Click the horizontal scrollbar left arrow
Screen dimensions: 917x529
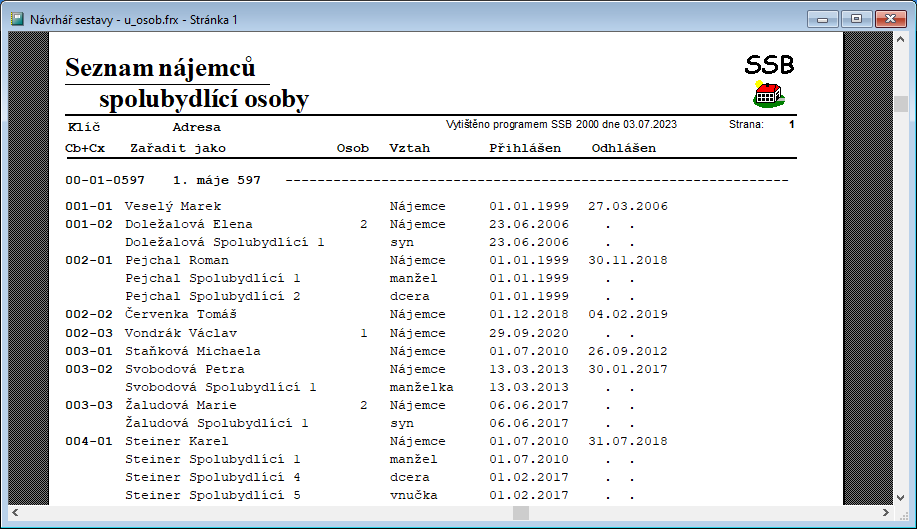coord(16,512)
